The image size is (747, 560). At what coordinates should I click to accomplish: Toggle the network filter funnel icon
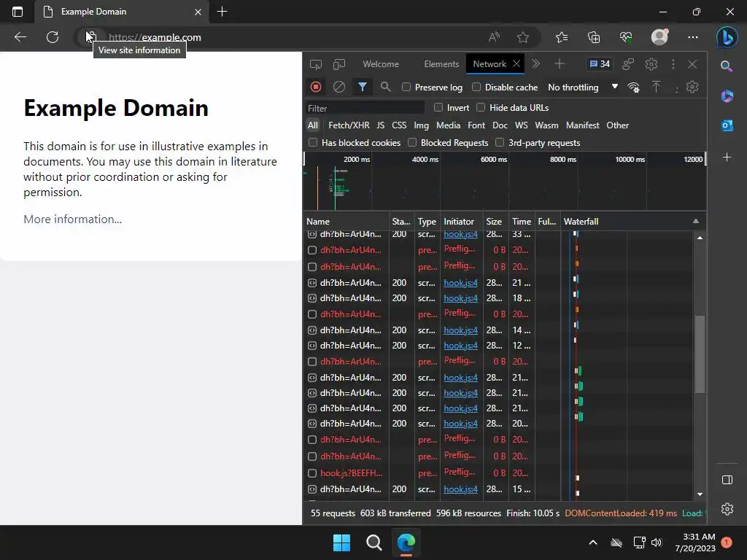[362, 87]
